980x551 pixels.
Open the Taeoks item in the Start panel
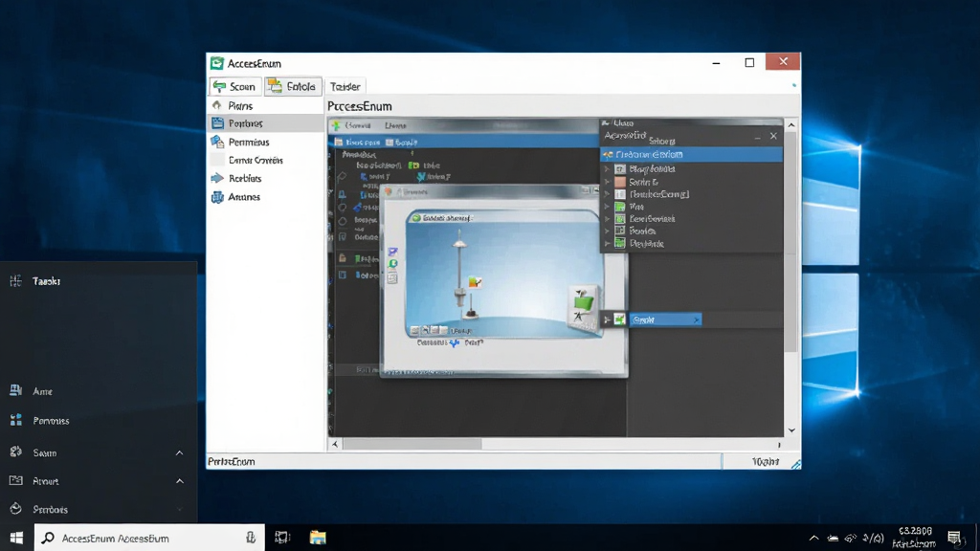click(x=46, y=281)
